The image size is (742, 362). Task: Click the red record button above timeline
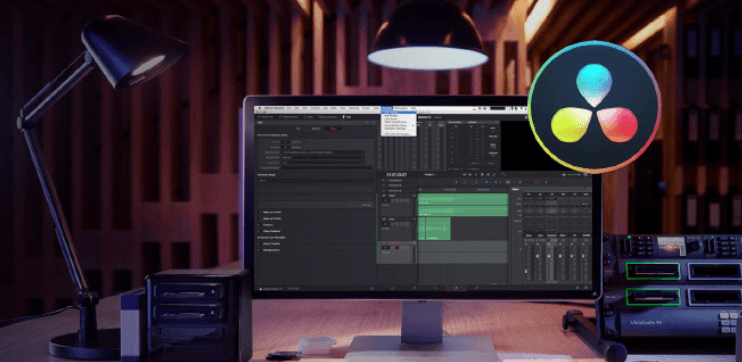456,182
